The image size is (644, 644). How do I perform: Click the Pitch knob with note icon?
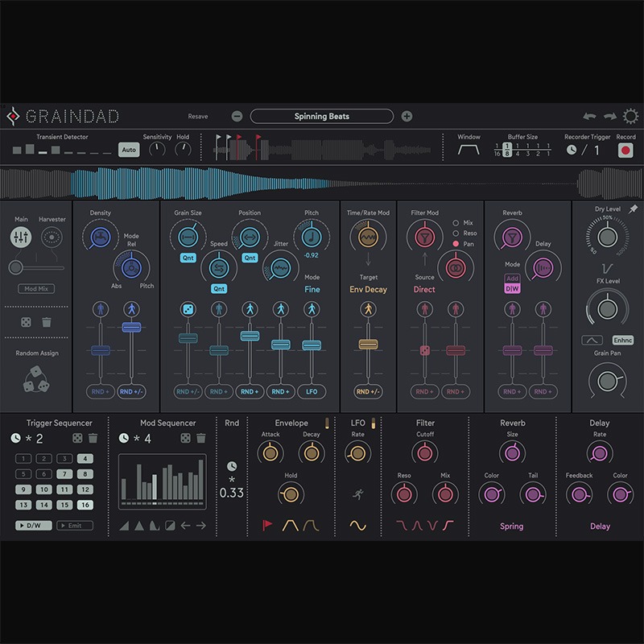coord(312,237)
